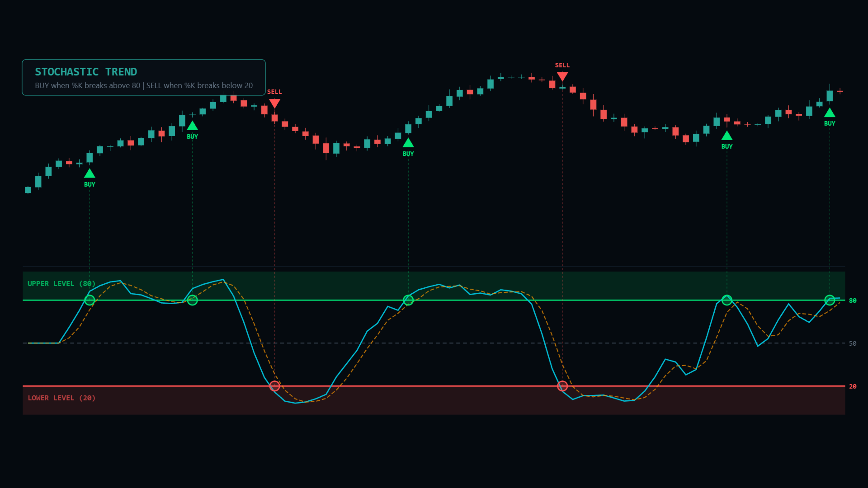868x488 pixels.
Task: Click the first red circle on the 20 line
Action: [274, 386]
